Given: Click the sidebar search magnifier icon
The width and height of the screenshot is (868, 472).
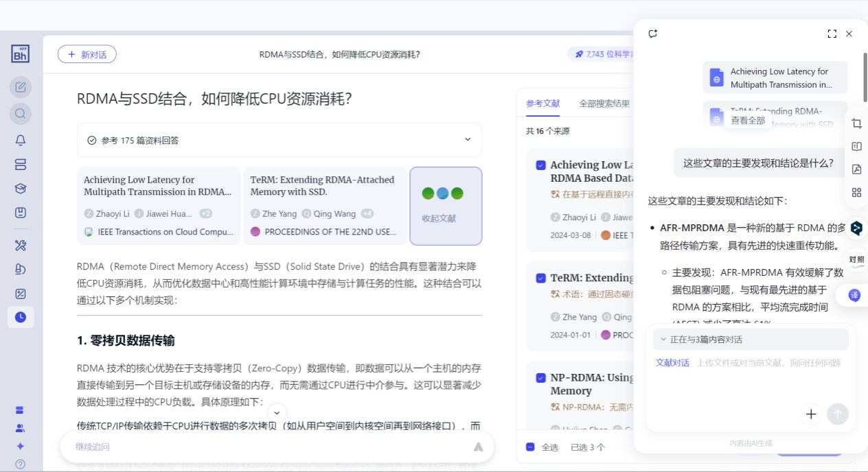Looking at the screenshot, I should tap(21, 113).
